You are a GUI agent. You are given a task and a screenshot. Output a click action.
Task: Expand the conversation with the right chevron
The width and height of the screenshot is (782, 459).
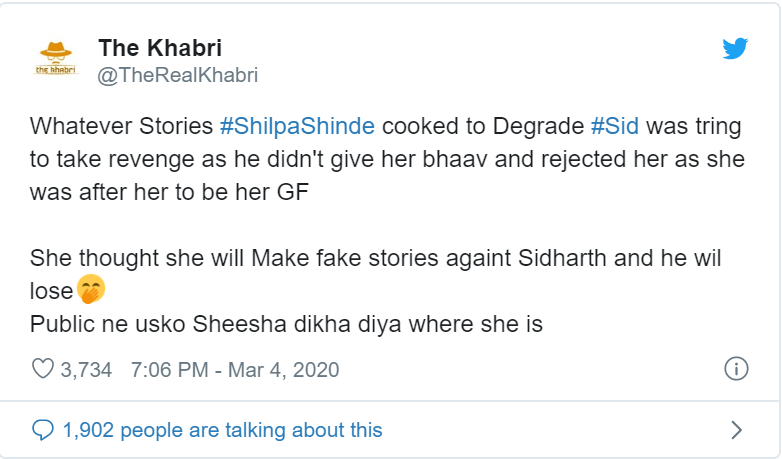click(736, 430)
